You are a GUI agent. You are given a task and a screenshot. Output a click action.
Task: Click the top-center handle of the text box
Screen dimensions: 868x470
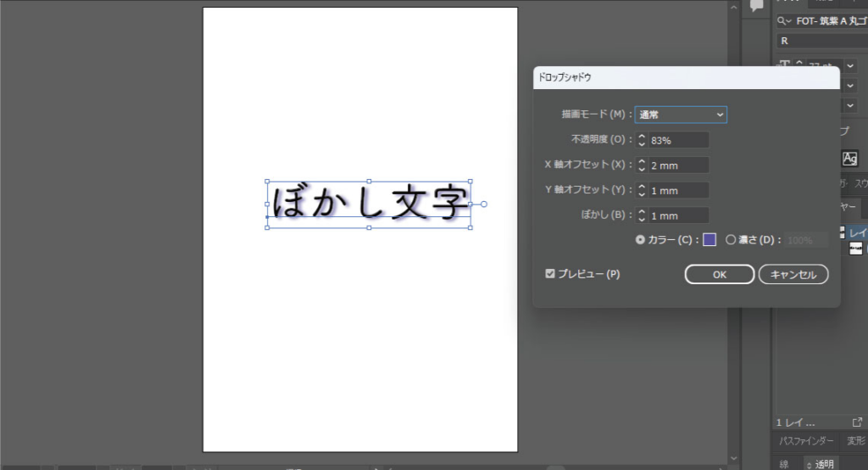370,182
